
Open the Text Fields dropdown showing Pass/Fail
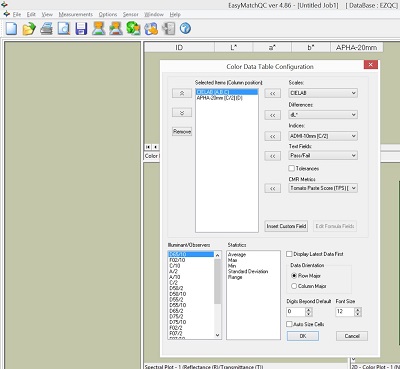[323, 155]
